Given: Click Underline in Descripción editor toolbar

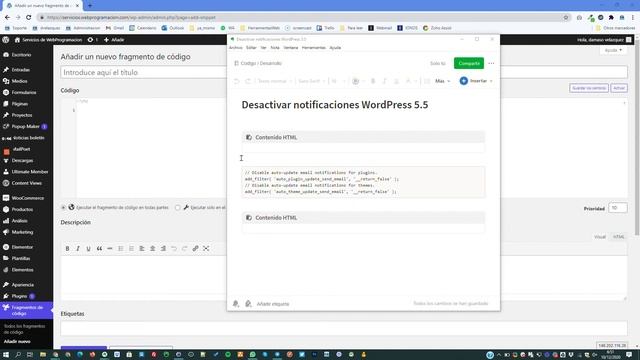Looking at the screenshot, I should 89,249.
